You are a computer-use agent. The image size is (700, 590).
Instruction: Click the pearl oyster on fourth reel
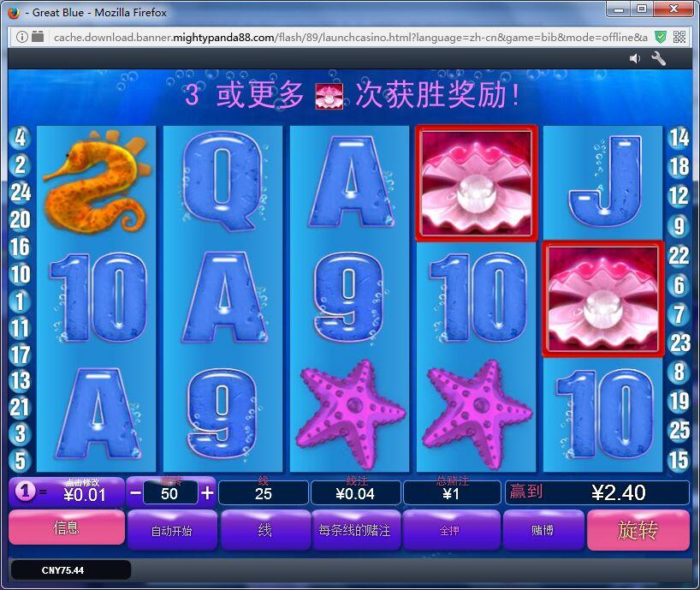click(x=477, y=183)
